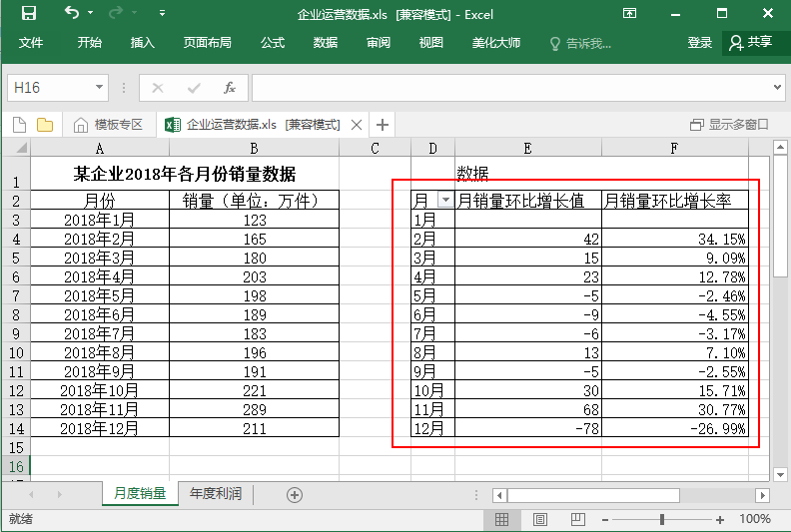Expand the Customize Quick Access Toolbar arrow
This screenshot has width=791, height=532.
click(163, 14)
